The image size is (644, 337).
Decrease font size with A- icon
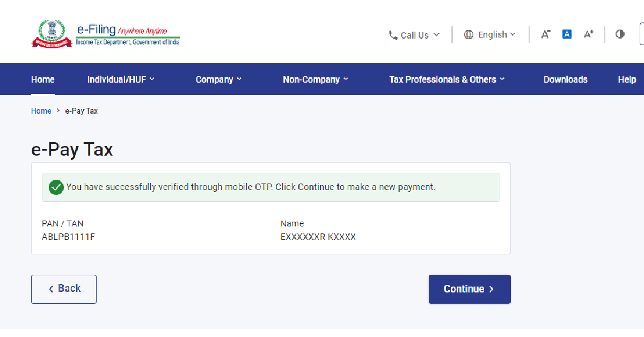point(545,34)
